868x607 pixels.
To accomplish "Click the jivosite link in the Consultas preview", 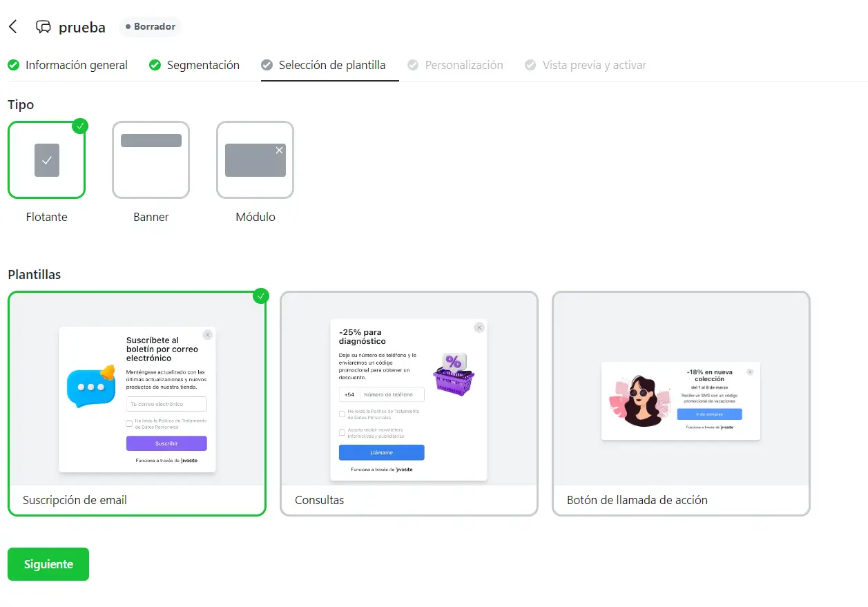I will tap(405, 469).
